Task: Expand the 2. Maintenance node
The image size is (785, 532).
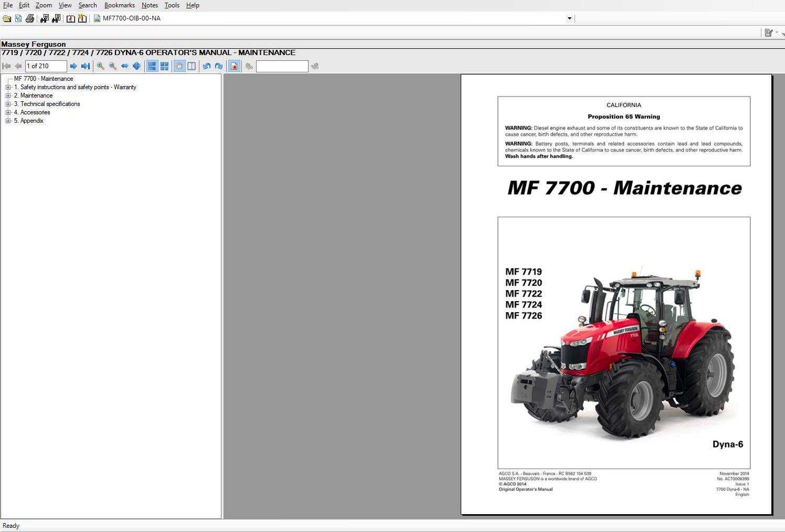Action: 8,95
